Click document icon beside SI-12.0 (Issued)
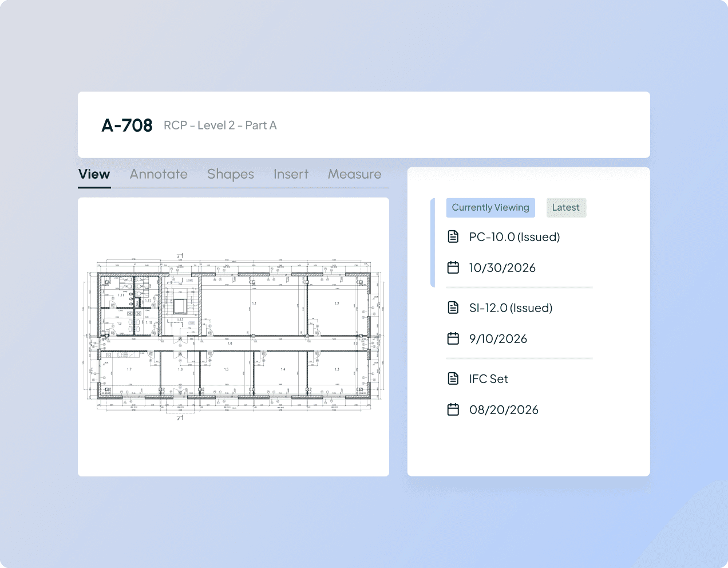Screen dimensions: 728x568 tap(453, 307)
